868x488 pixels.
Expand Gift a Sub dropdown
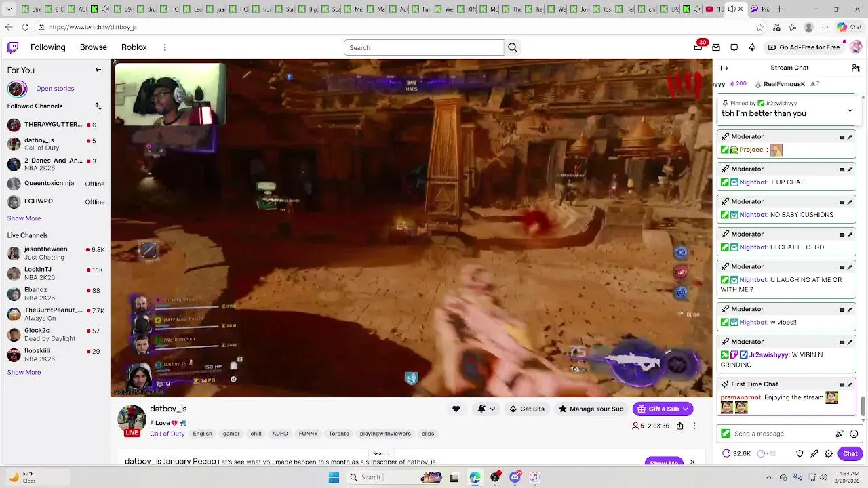[686, 409]
